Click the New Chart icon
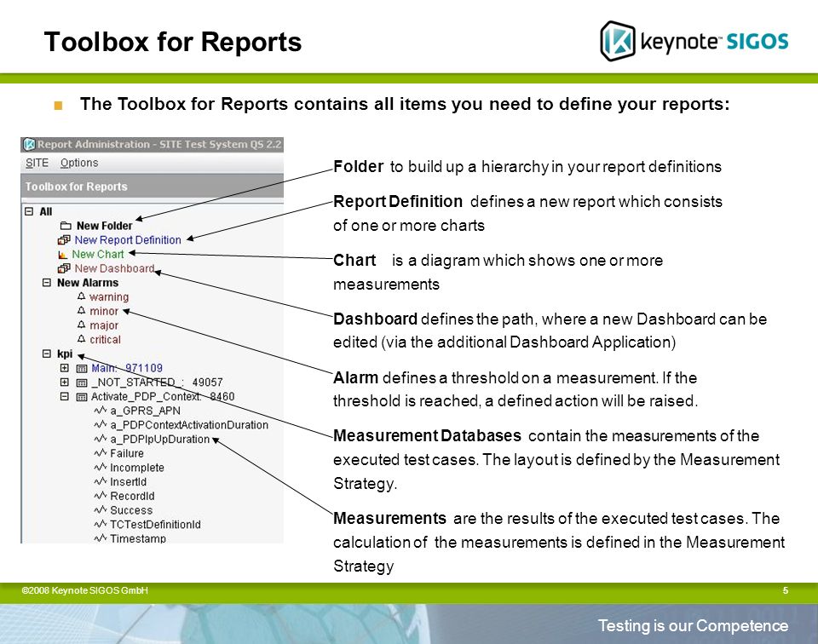The height and width of the screenshot is (644, 818). click(62, 255)
